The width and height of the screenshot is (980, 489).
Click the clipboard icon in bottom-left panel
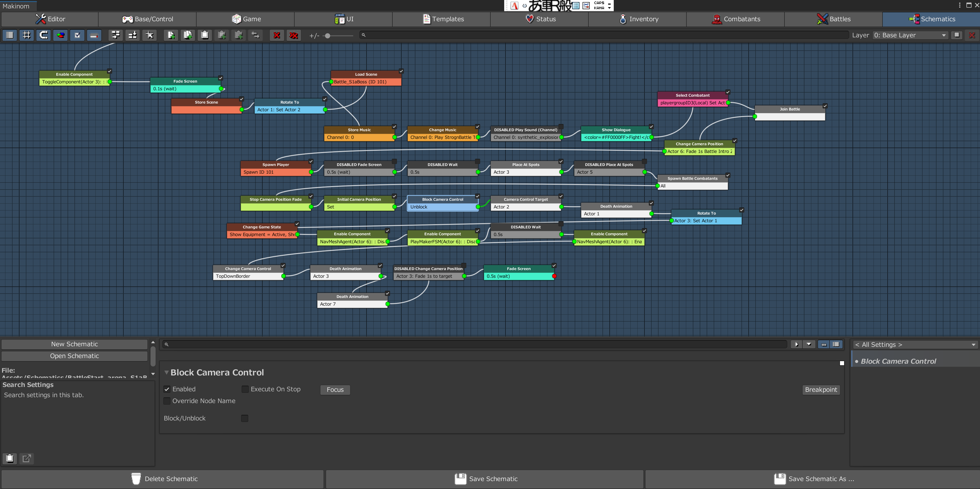[x=10, y=458]
